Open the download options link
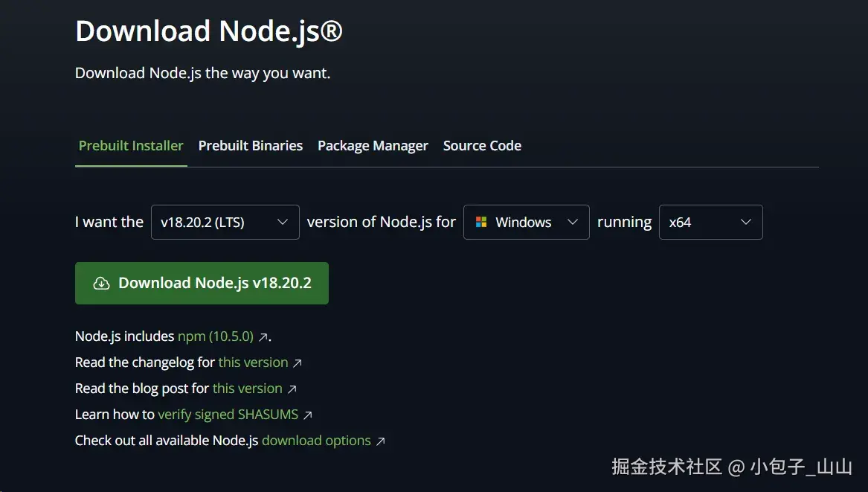This screenshot has width=868, height=492. coord(316,441)
